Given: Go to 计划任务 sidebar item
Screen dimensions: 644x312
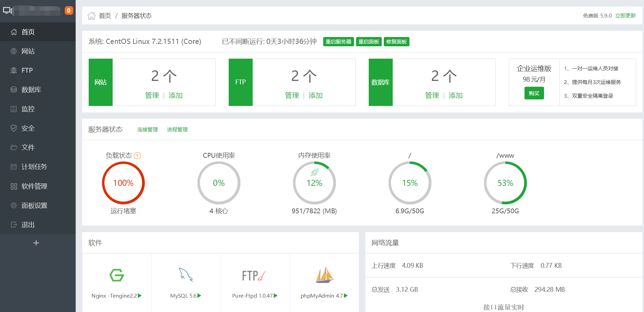Looking at the screenshot, I should click(x=34, y=167).
